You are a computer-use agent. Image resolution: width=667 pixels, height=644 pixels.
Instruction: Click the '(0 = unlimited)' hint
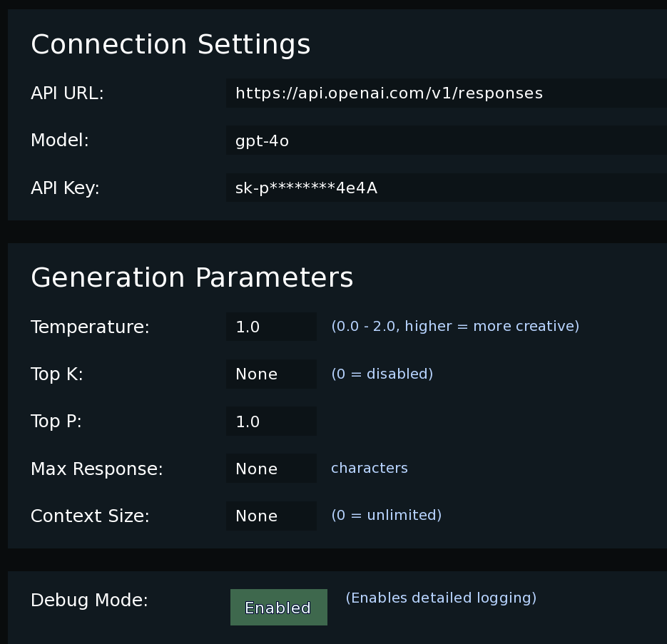[x=386, y=515]
